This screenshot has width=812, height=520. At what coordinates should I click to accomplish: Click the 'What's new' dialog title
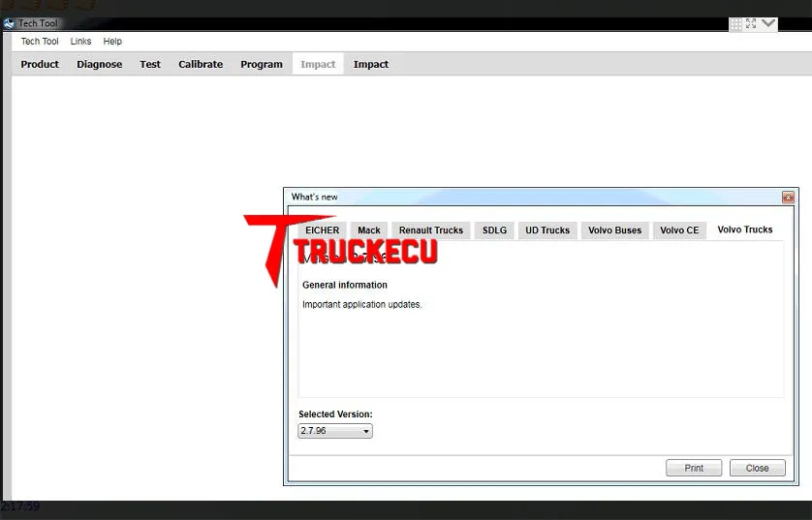(314, 198)
